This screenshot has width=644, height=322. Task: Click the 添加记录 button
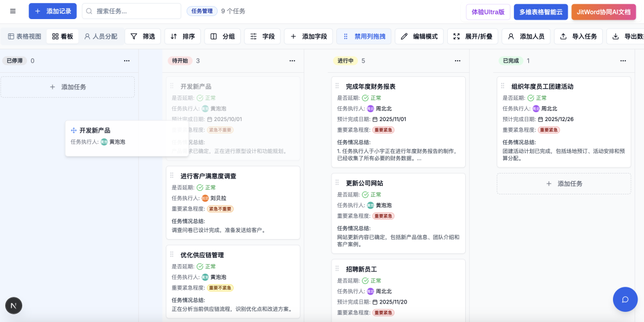coord(52,11)
